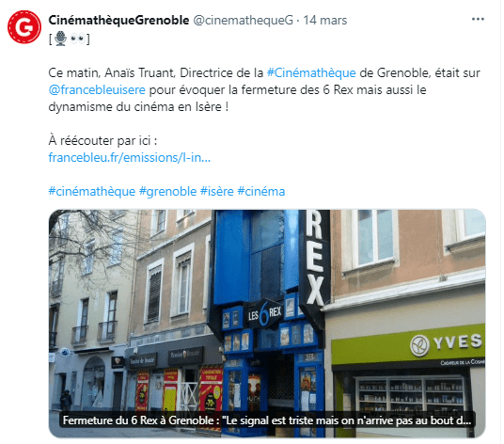504x444 pixels.
Task: Open the three-dot more options menu
Action: pos(478,20)
